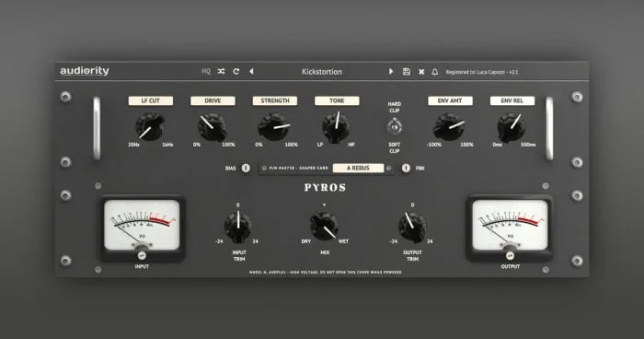
Task: Click the 500ms label under ENV REL
Action: click(528, 145)
